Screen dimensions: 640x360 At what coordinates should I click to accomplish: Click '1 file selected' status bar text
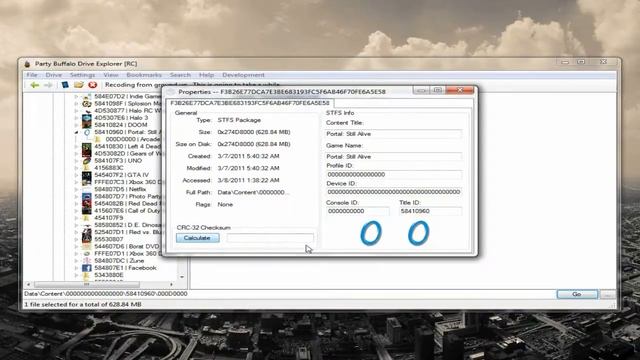(x=82, y=304)
